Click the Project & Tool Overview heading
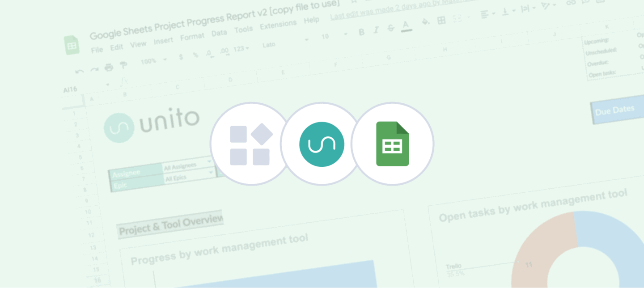Image resolution: width=644 pixels, height=288 pixels. click(171, 224)
